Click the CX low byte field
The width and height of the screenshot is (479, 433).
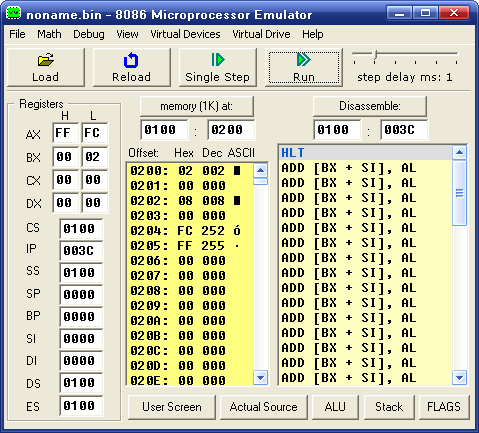pos(95,180)
